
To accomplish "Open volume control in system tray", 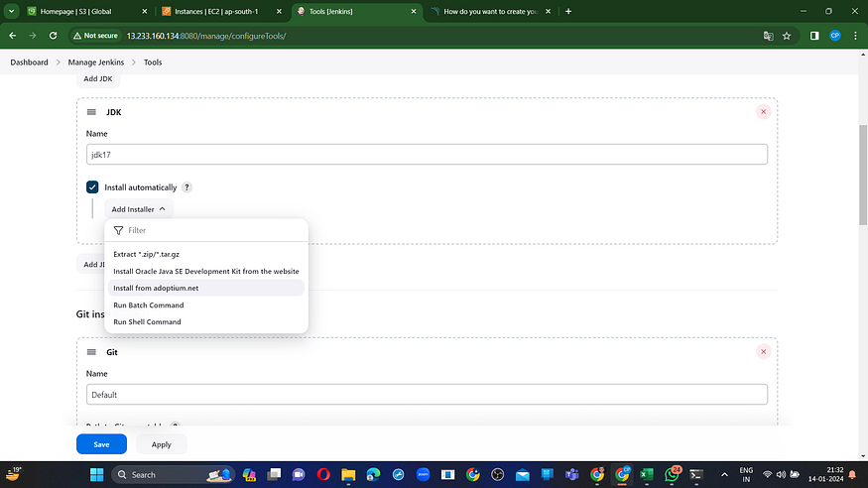I will coord(781,475).
